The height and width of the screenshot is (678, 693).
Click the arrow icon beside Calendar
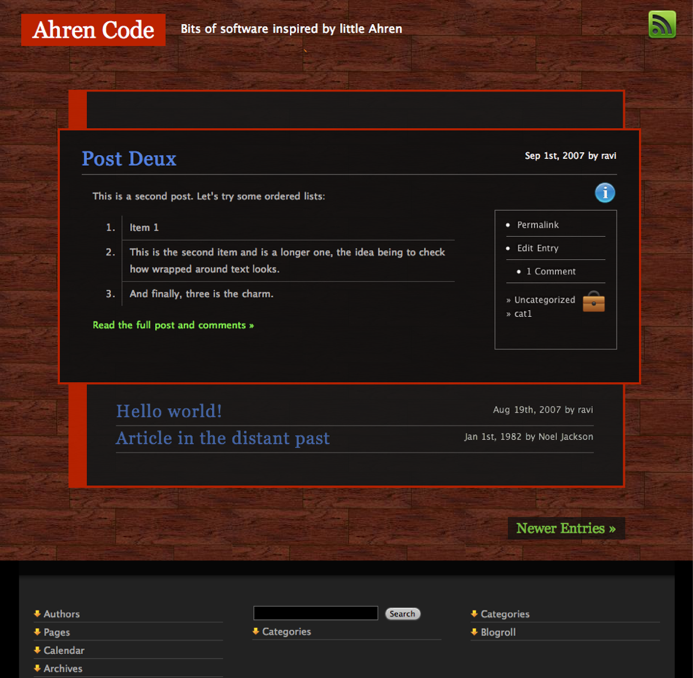click(x=37, y=650)
